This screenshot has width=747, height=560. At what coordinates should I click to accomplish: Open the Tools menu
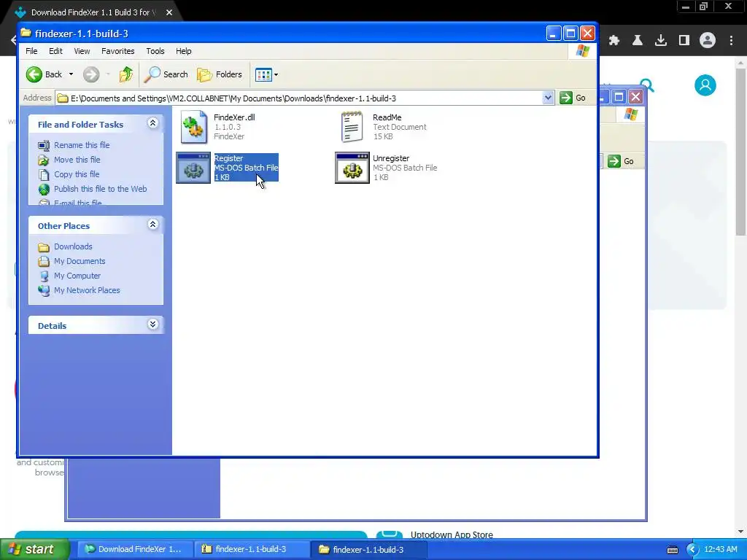click(155, 51)
